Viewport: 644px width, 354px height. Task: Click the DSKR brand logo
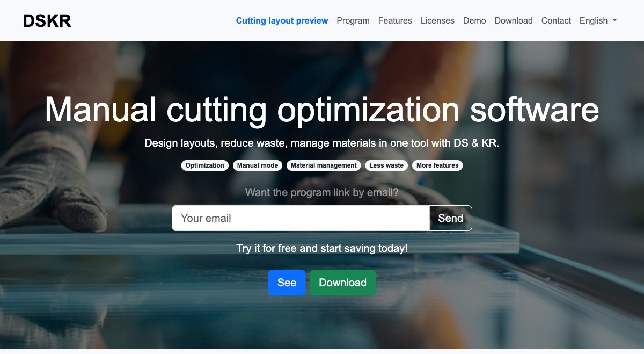coord(47,20)
